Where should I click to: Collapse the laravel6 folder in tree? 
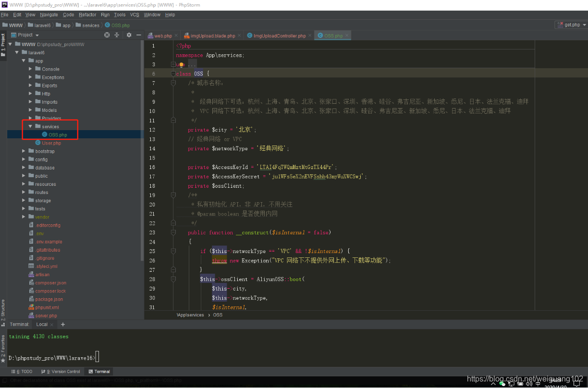pyautogui.click(x=18, y=53)
